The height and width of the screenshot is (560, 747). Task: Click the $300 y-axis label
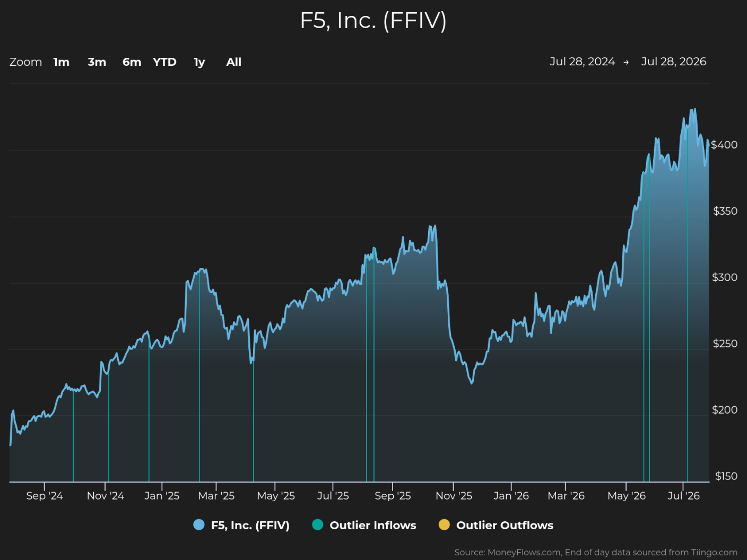pos(725,277)
